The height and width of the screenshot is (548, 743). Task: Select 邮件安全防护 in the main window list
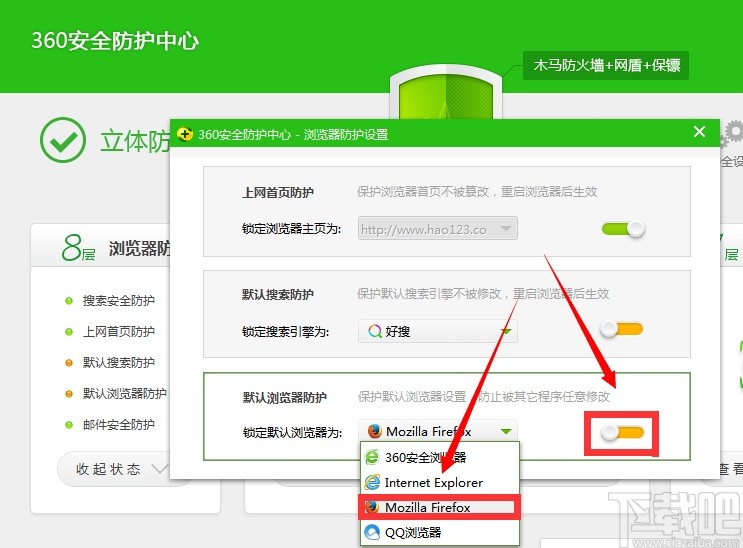point(118,425)
